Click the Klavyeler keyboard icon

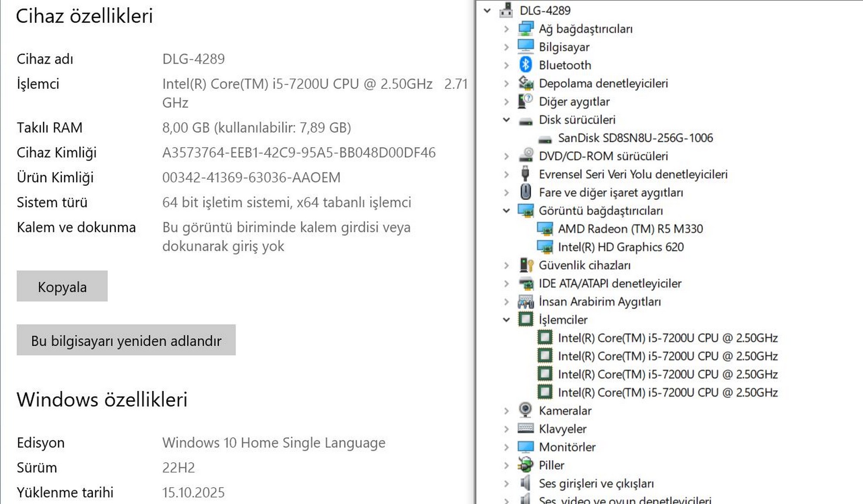[525, 428]
